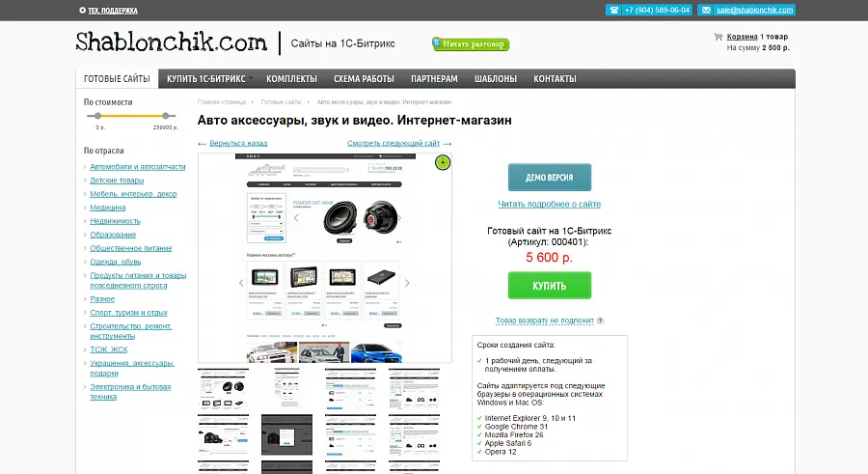
Task: Click sale@shablonchik.com email link
Action: 754,10
